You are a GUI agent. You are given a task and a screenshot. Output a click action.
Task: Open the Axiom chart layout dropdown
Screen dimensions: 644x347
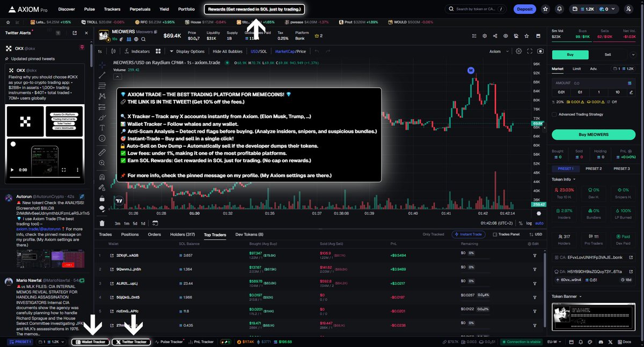(497, 52)
